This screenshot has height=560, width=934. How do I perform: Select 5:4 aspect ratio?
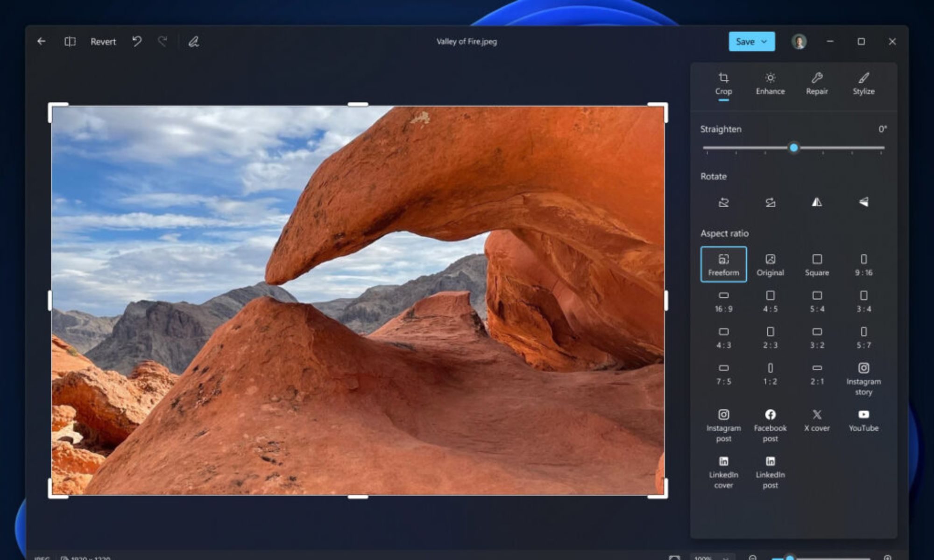[817, 301]
